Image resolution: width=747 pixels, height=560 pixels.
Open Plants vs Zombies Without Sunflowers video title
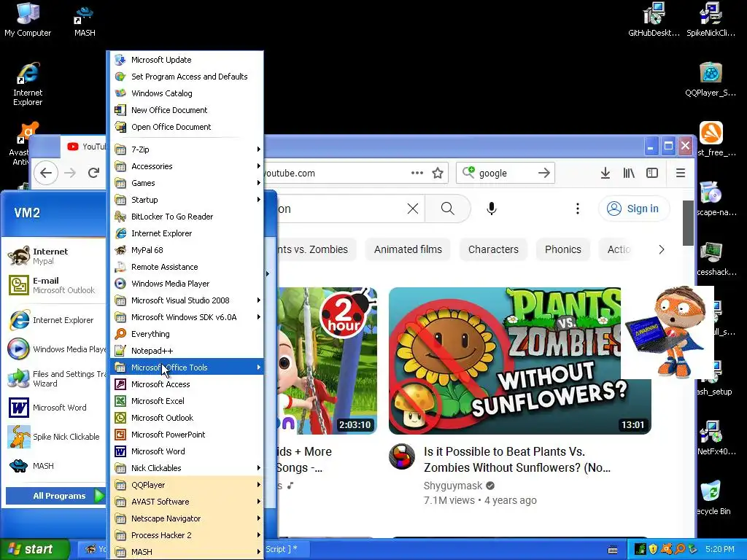517,459
